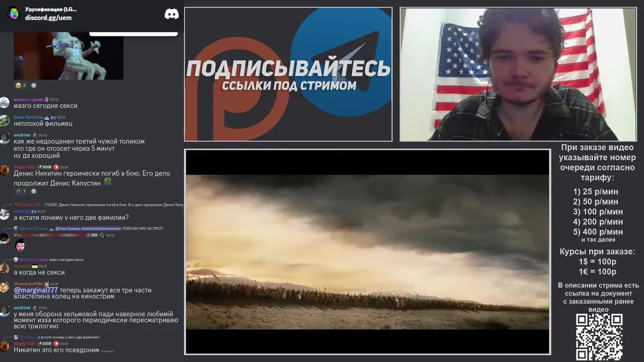644x362 pixels.
Task: Add a reaction next to the Pepe count 1
Action: coord(34,191)
